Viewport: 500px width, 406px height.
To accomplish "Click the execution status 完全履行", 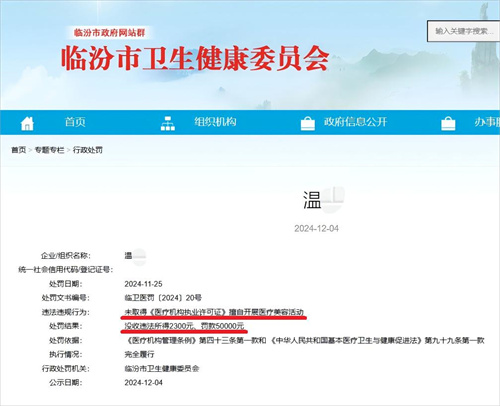I will 139,354.
